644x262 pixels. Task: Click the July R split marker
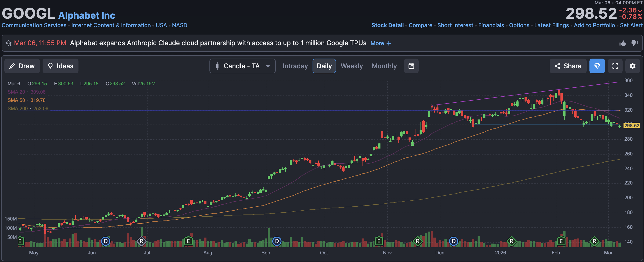pos(142,241)
